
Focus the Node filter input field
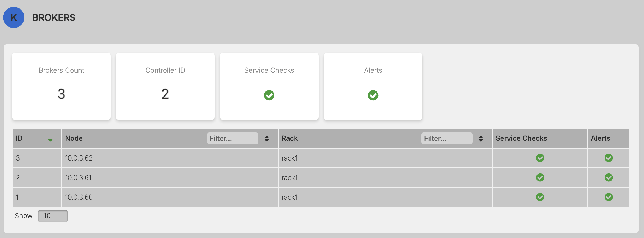(232, 138)
